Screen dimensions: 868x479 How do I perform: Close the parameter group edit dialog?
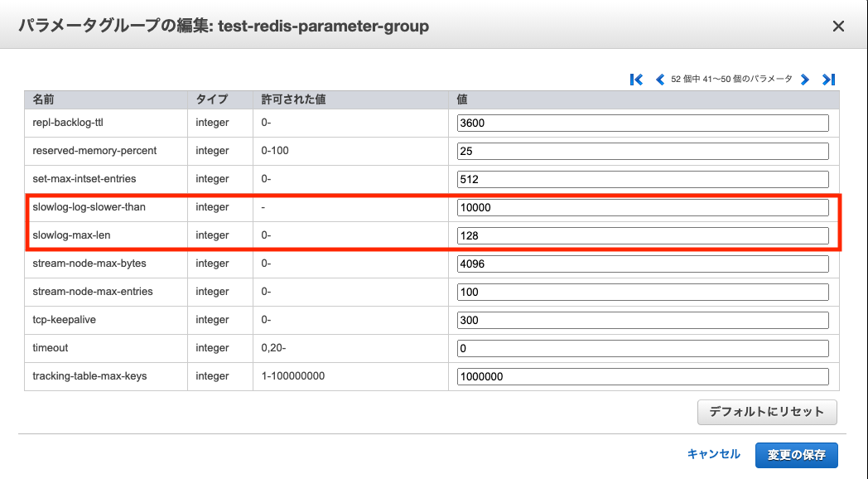pyautogui.click(x=838, y=26)
